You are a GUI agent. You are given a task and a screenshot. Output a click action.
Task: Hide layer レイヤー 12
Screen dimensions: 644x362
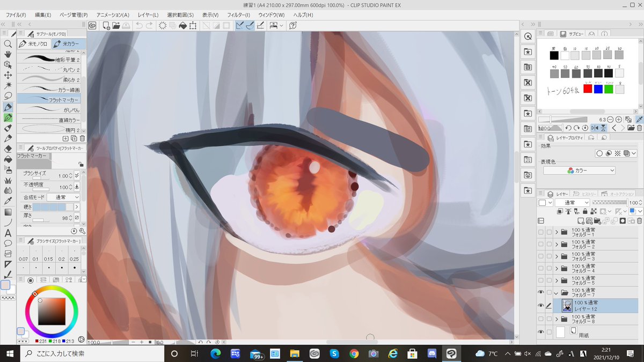pos(540,306)
